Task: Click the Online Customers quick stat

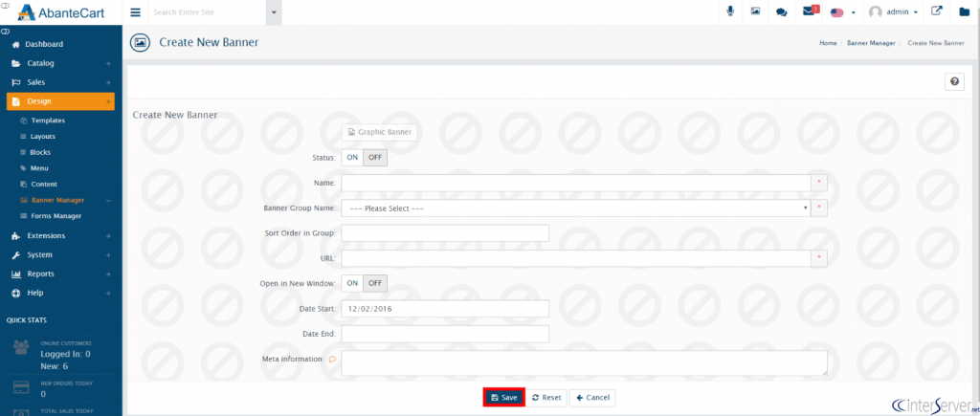Action: click(x=60, y=355)
